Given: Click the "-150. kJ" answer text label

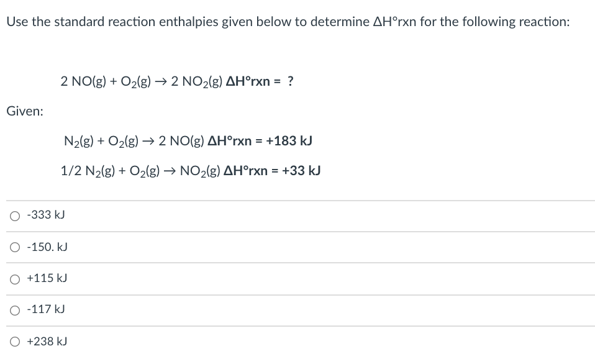Looking at the screenshot, I should 47,247.
